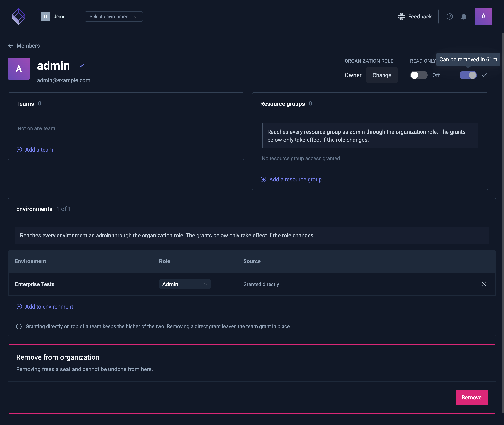
Task: Open the help question mark icon
Action: [x=449, y=16]
